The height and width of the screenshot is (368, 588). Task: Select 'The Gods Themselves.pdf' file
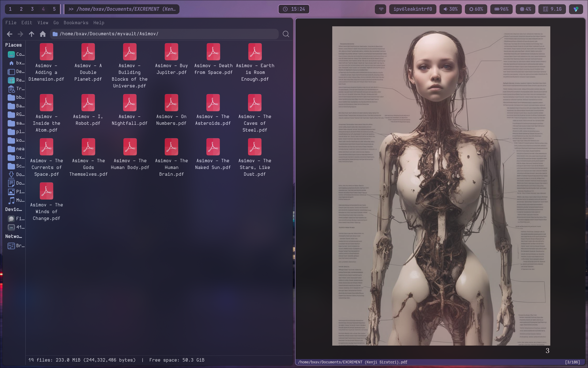[x=89, y=157]
